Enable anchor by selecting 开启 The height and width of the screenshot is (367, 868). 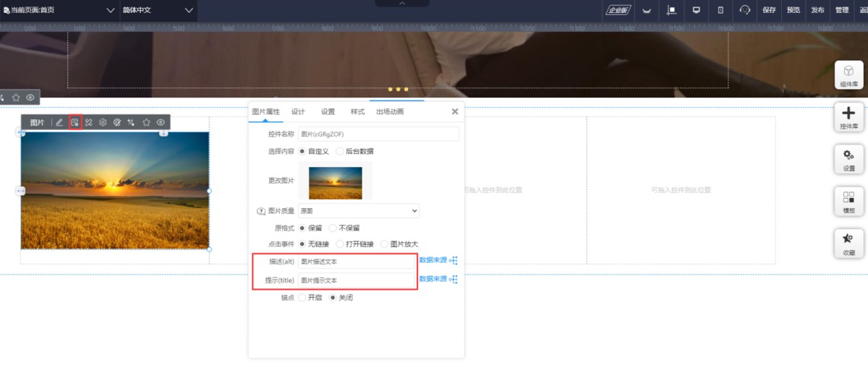[x=302, y=298]
